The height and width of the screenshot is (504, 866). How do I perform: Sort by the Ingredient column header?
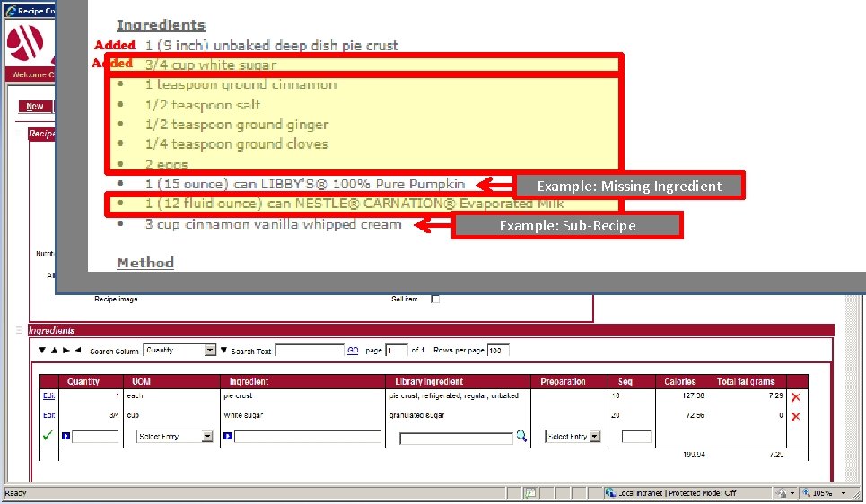249,381
